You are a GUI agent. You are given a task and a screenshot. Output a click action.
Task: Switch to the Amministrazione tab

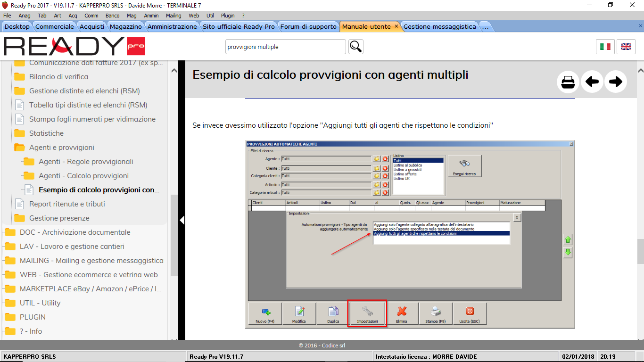click(x=172, y=26)
